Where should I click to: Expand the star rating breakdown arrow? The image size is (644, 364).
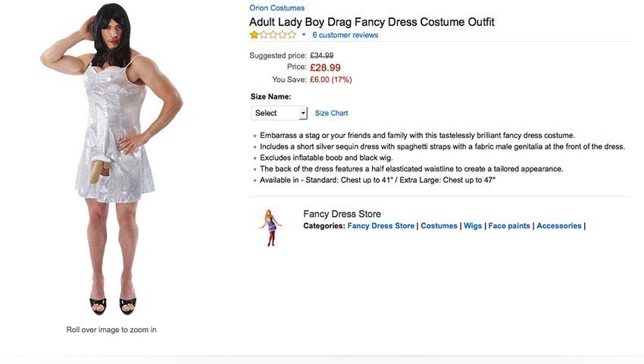point(304,35)
